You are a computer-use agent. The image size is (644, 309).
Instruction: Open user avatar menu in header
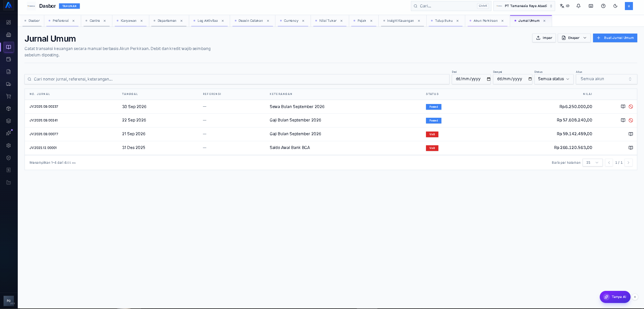[x=629, y=6]
